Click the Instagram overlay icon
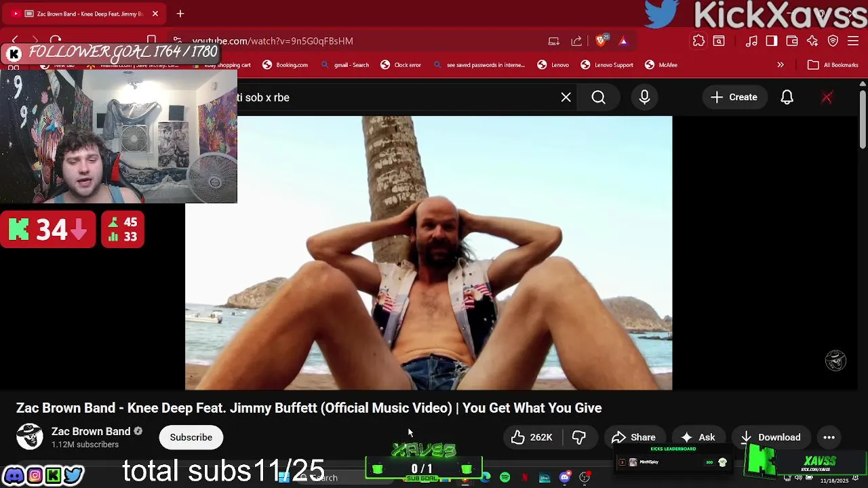 tap(35, 475)
